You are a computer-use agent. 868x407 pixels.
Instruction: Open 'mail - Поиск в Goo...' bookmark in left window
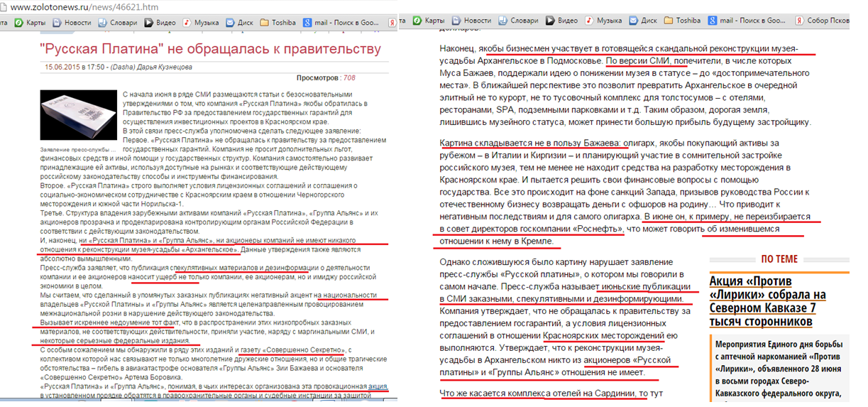point(342,23)
